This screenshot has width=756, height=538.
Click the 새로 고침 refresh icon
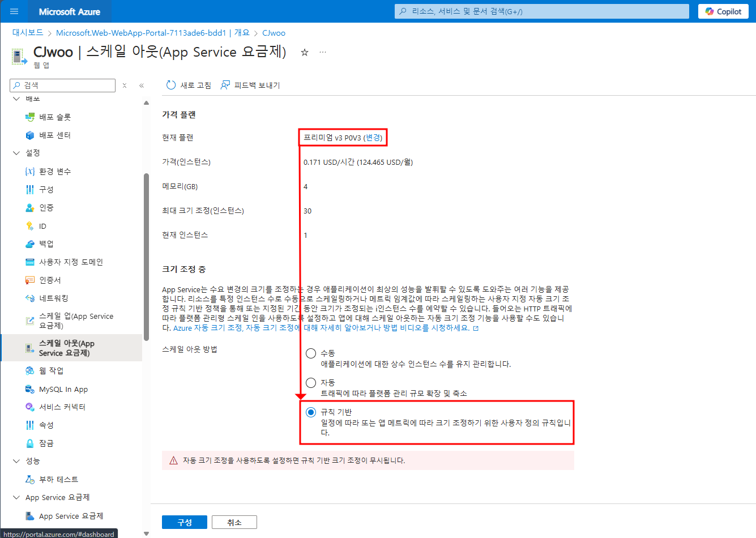click(x=171, y=85)
